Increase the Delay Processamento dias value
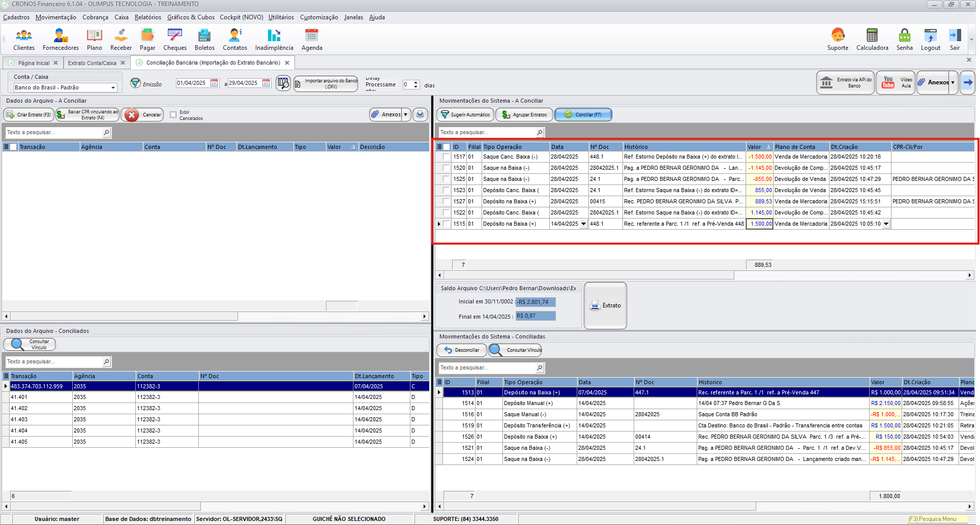980x525 pixels. [416, 82]
